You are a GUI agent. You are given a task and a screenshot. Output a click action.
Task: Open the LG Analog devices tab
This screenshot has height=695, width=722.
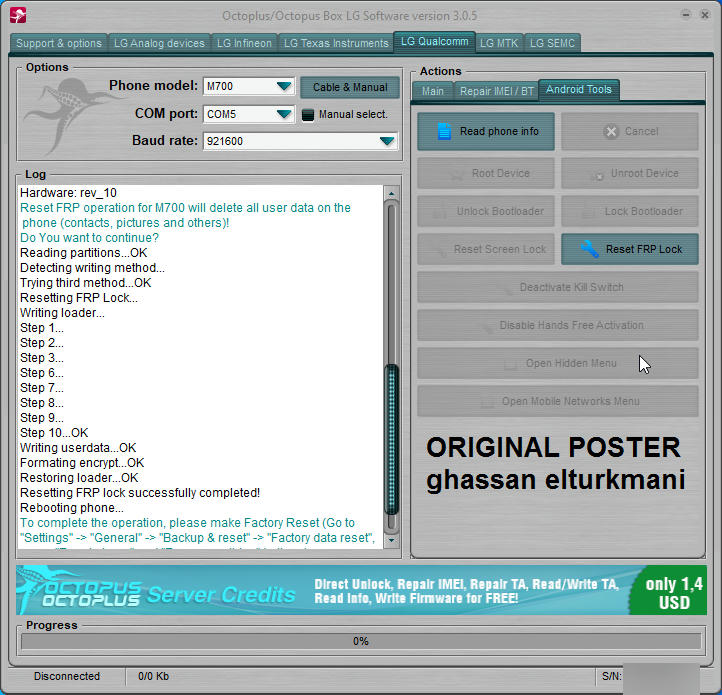coord(159,43)
